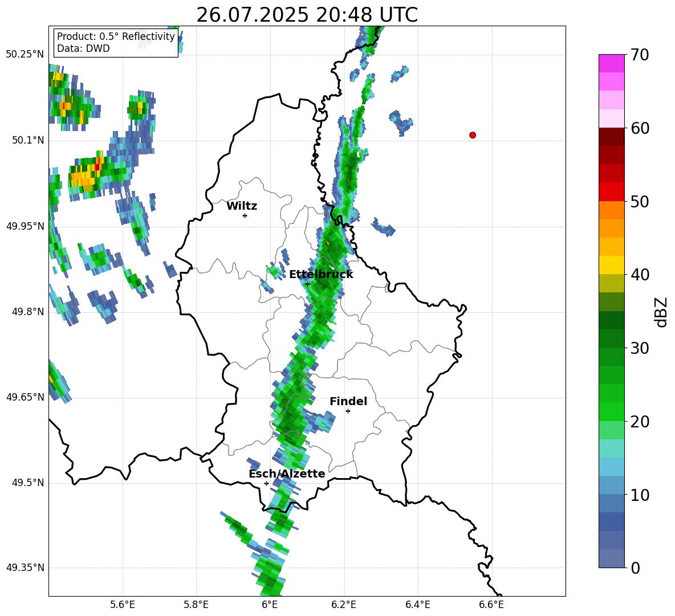Click the bright red colorbar segment above 50
The height and width of the screenshot is (616, 675).
click(x=611, y=192)
